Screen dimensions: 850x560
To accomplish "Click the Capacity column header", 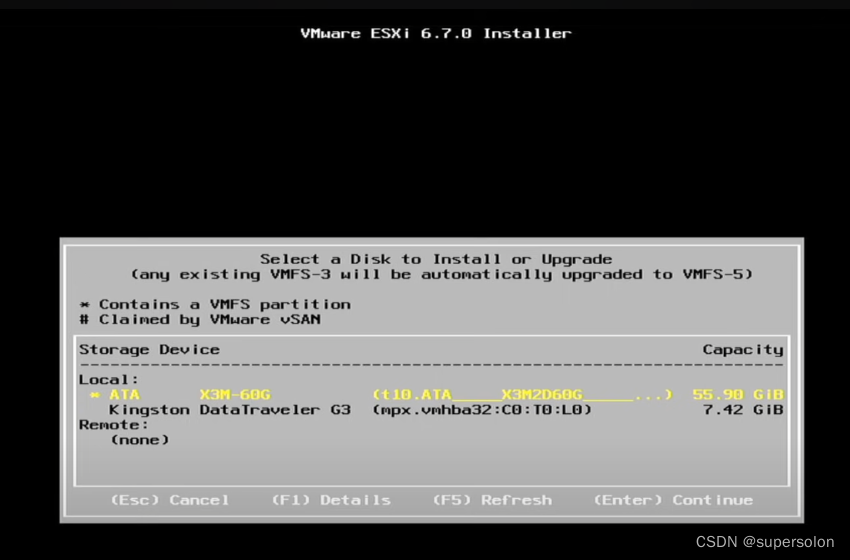I will 743,350.
